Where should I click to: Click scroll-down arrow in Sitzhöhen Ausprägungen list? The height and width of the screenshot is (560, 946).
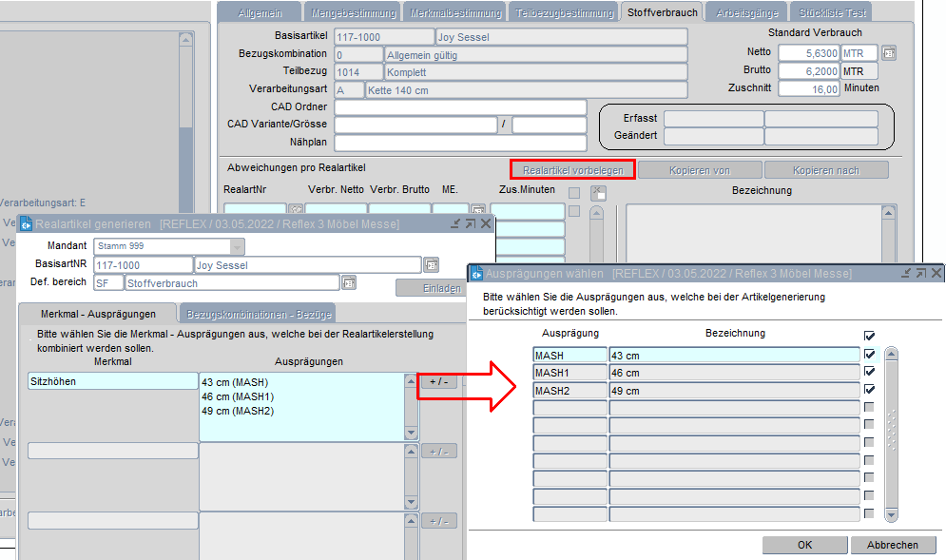pyautogui.click(x=411, y=434)
